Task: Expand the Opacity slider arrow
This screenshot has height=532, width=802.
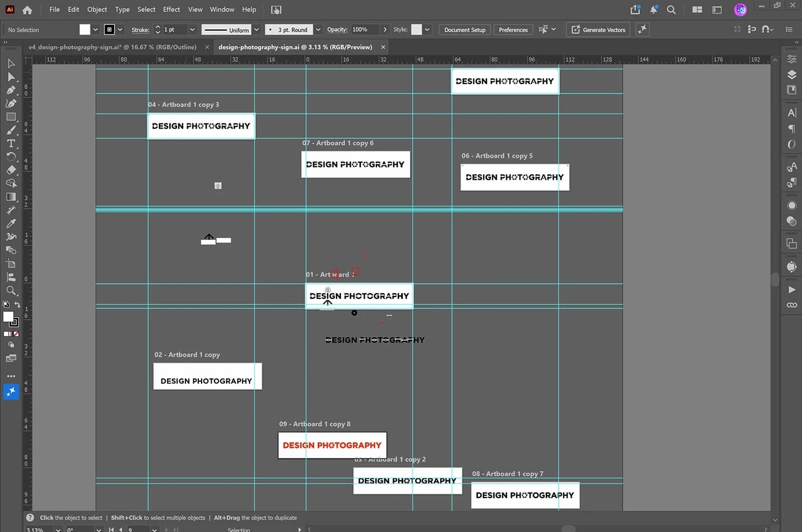Action: point(385,29)
